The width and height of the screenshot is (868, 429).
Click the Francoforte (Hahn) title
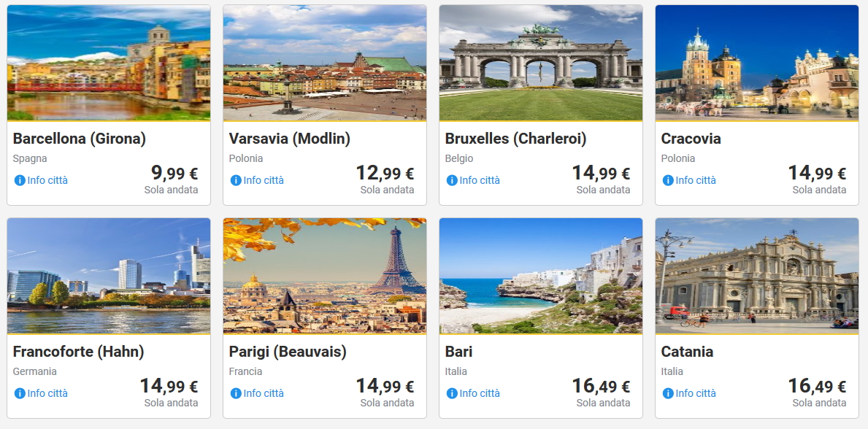click(79, 352)
